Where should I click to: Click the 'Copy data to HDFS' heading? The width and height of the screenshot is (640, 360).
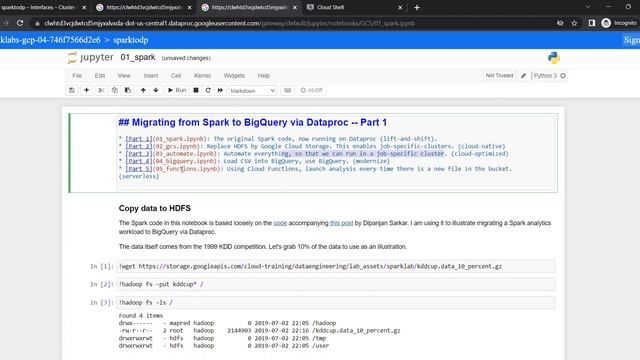[x=155, y=208]
